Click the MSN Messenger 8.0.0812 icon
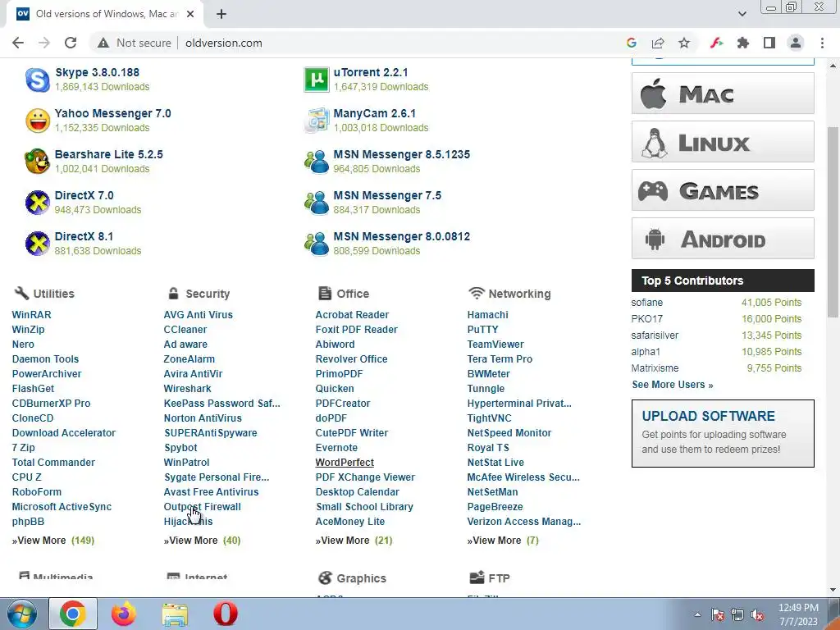This screenshot has width=840, height=630. pos(317,244)
